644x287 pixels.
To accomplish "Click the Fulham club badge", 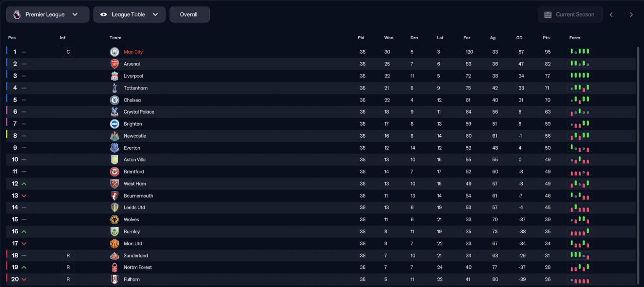I will pos(115,279).
